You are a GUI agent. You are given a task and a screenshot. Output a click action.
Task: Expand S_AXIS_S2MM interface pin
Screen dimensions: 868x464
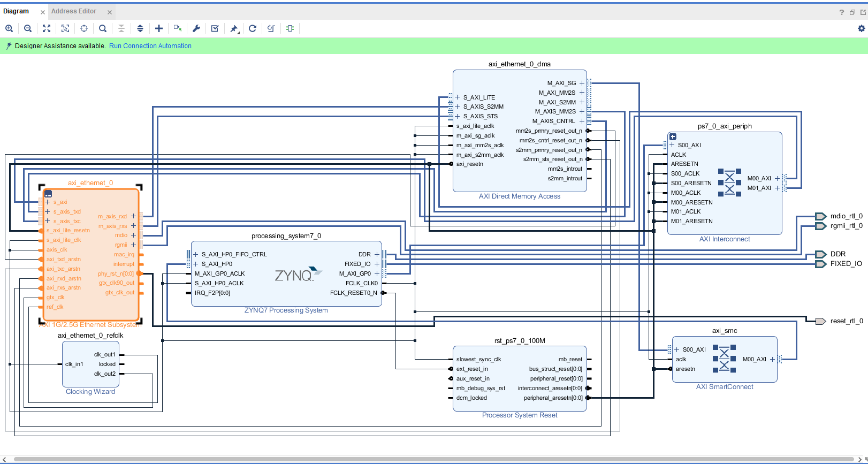tap(458, 107)
